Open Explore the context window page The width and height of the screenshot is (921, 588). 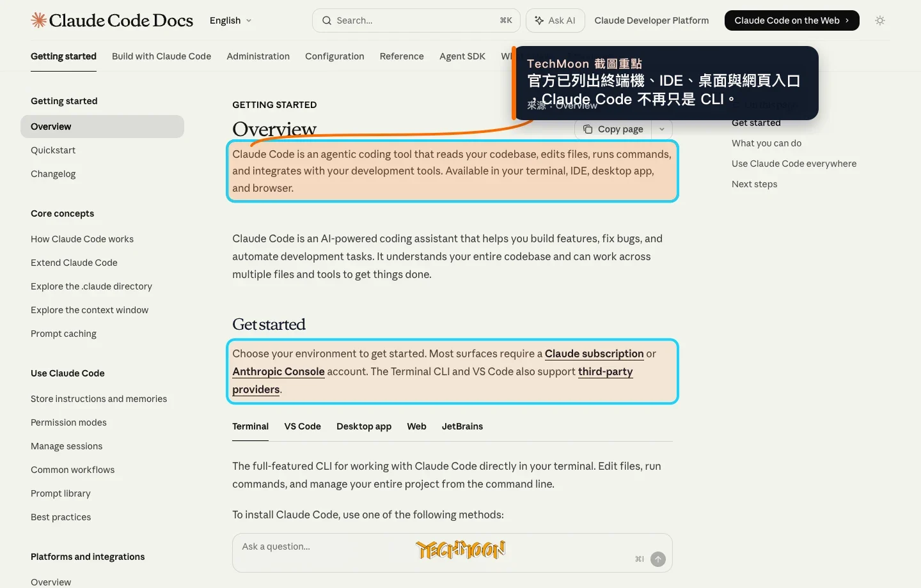point(90,310)
